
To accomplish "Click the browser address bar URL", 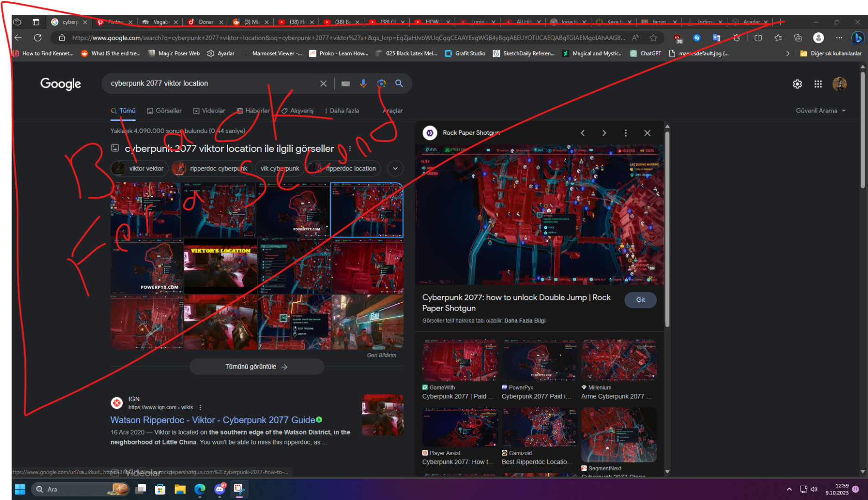I will click(348, 37).
